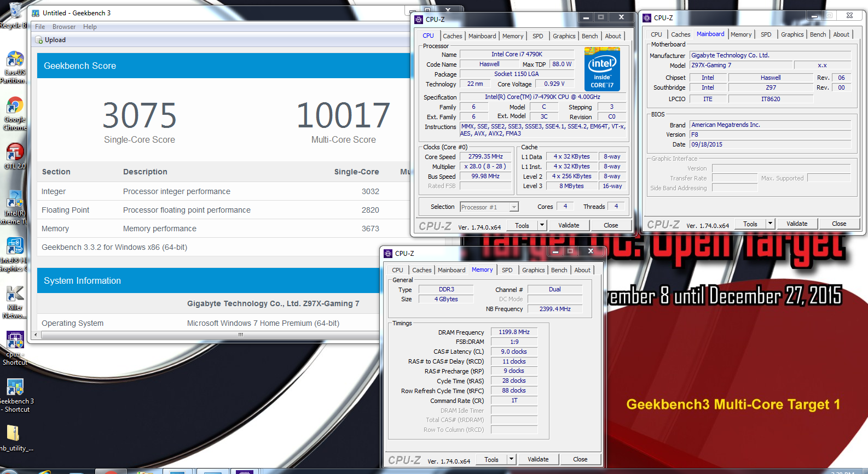Select the Graphics tab in CPU-Z Memory window
Viewport: 868px width, 474px height.
click(x=533, y=270)
